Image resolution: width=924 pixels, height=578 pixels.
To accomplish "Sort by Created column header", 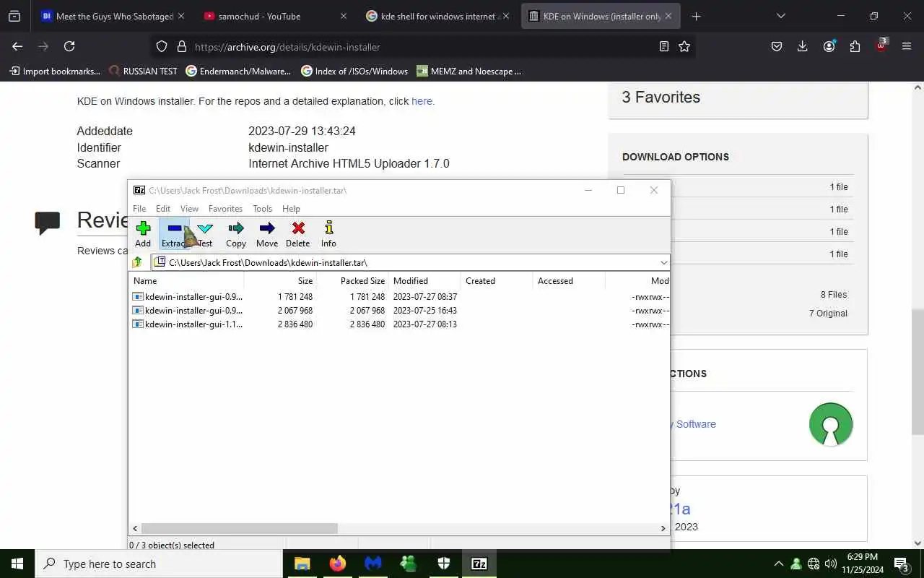I will (497, 281).
